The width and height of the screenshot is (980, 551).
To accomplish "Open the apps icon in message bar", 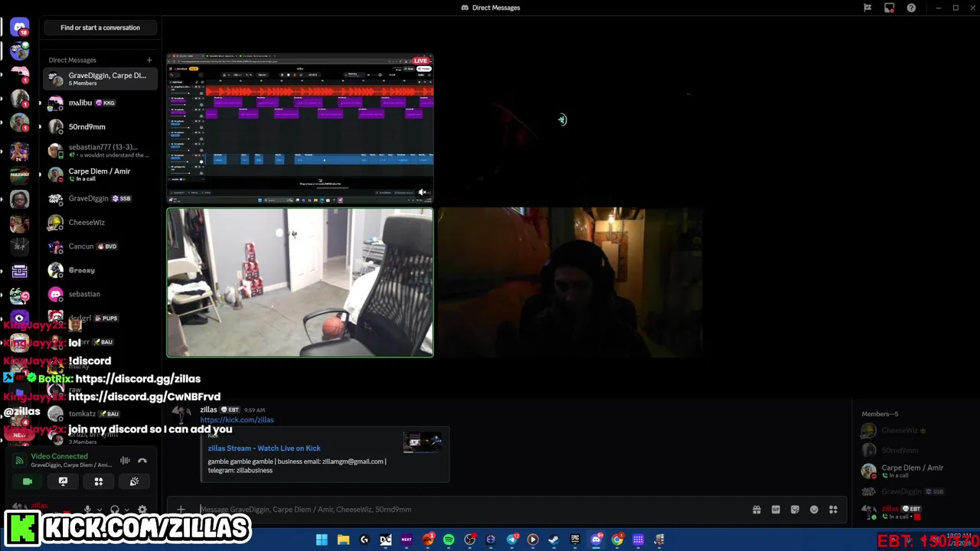I will click(833, 510).
